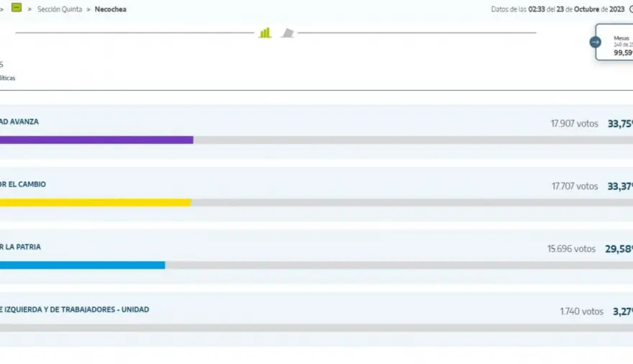Click the yellow Cambio results bar
This screenshot has width=633, height=364.
tap(95, 203)
